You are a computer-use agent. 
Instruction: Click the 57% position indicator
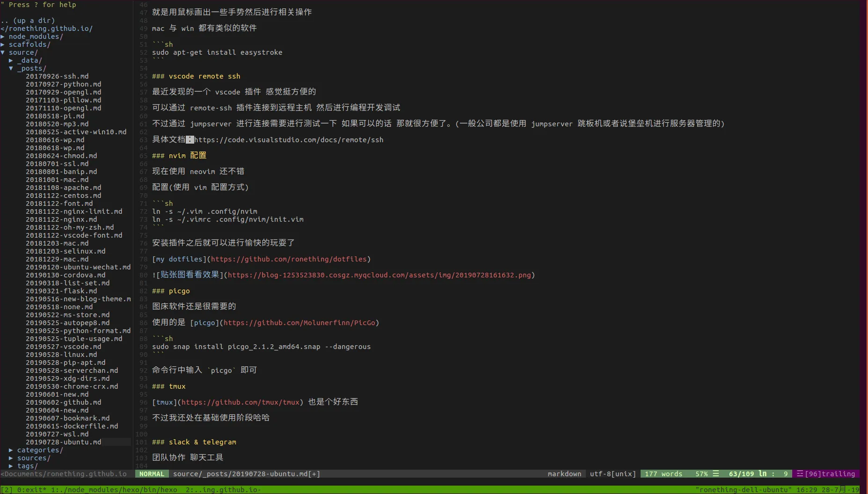(701, 474)
